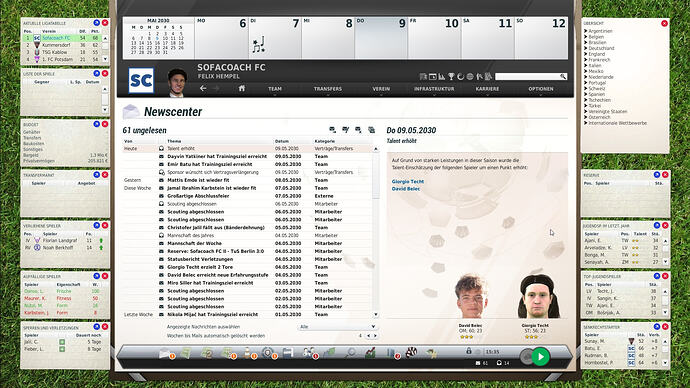Viewport: 690px width, 388px height.
Task: Select Friday 10 in the week calendar
Action: click(434, 38)
